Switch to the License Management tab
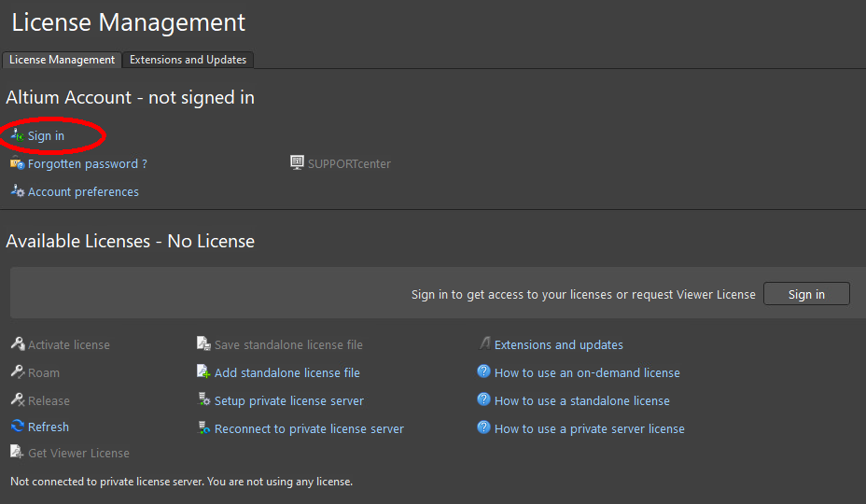 pyautogui.click(x=62, y=60)
